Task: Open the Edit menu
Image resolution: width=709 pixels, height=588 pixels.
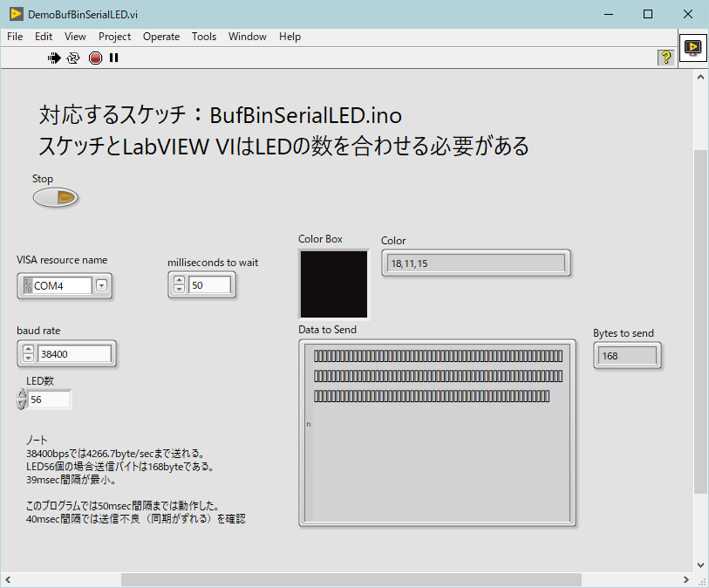Action: pos(44,37)
